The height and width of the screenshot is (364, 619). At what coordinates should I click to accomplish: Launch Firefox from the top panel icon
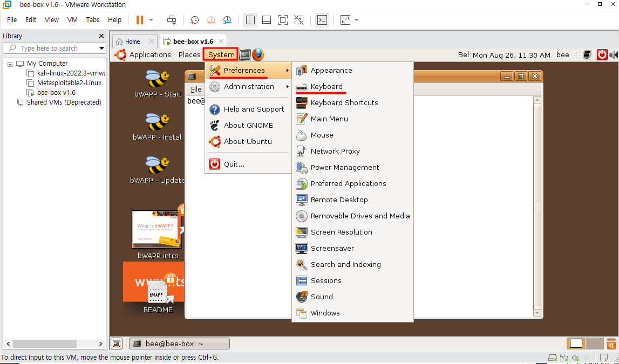tap(258, 55)
